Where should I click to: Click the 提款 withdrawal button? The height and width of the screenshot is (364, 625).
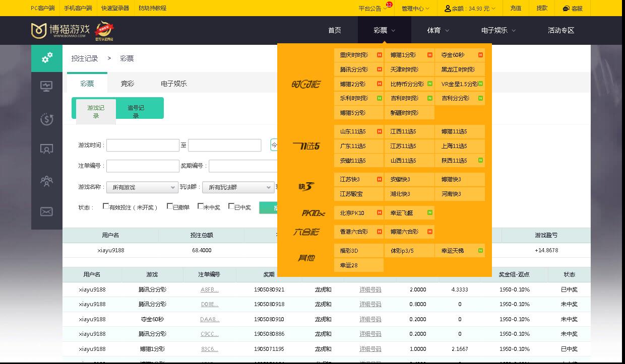541,8
